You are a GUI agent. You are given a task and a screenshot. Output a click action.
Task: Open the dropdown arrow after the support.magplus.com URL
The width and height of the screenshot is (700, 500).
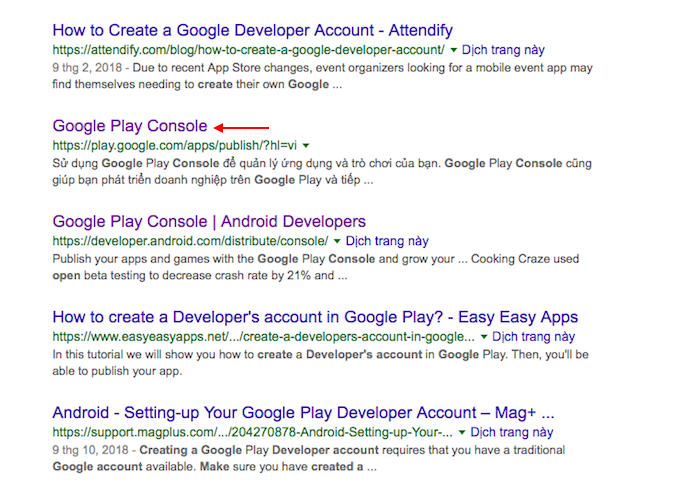462,432
